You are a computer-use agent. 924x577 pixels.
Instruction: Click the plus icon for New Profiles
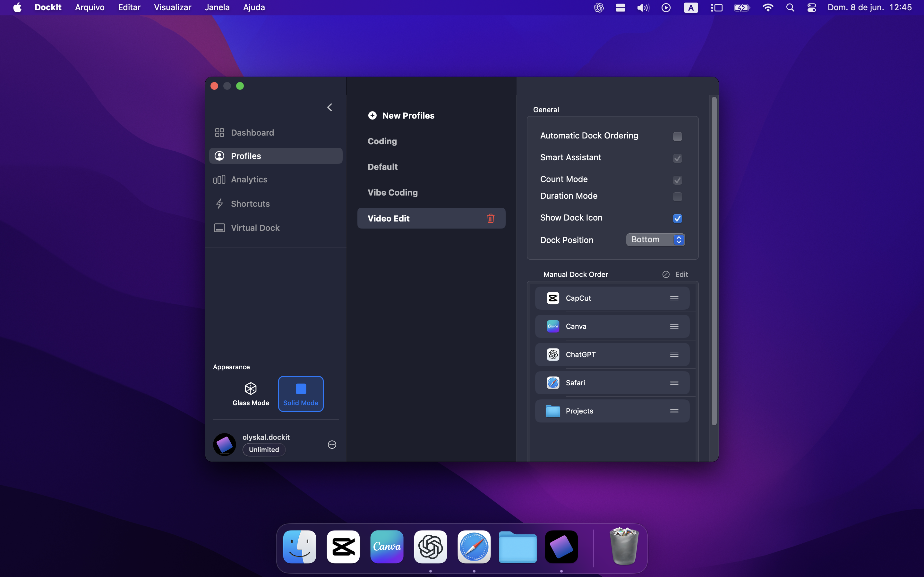coord(372,116)
